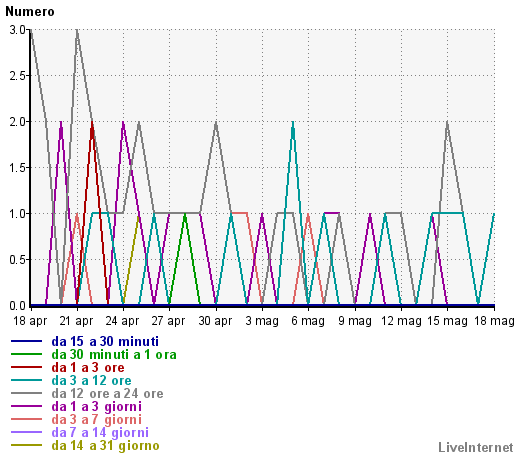Image resolution: width=520 pixels, height=457 pixels.
Task: Click the teal line swatch in legend
Action: 26,380
